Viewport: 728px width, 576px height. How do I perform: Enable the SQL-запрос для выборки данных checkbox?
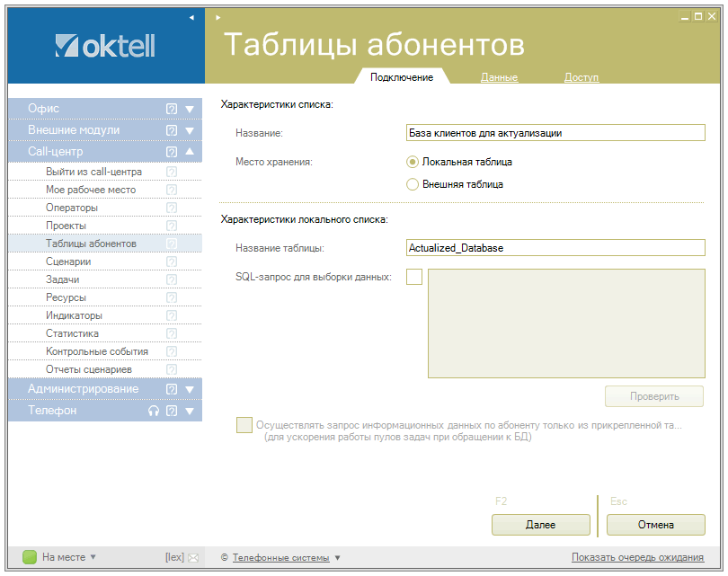[x=413, y=277]
